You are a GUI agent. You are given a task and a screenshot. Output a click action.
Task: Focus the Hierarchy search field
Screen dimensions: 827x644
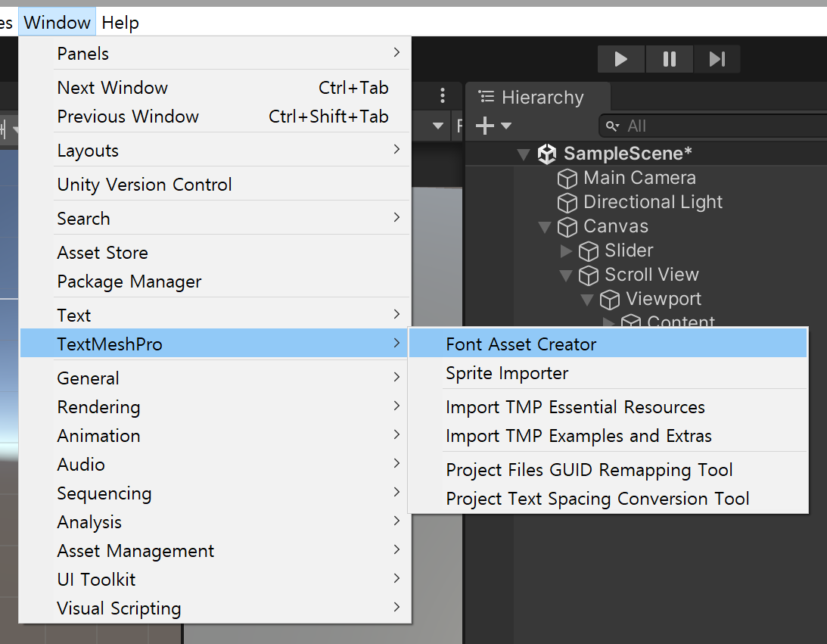pyautogui.click(x=713, y=126)
